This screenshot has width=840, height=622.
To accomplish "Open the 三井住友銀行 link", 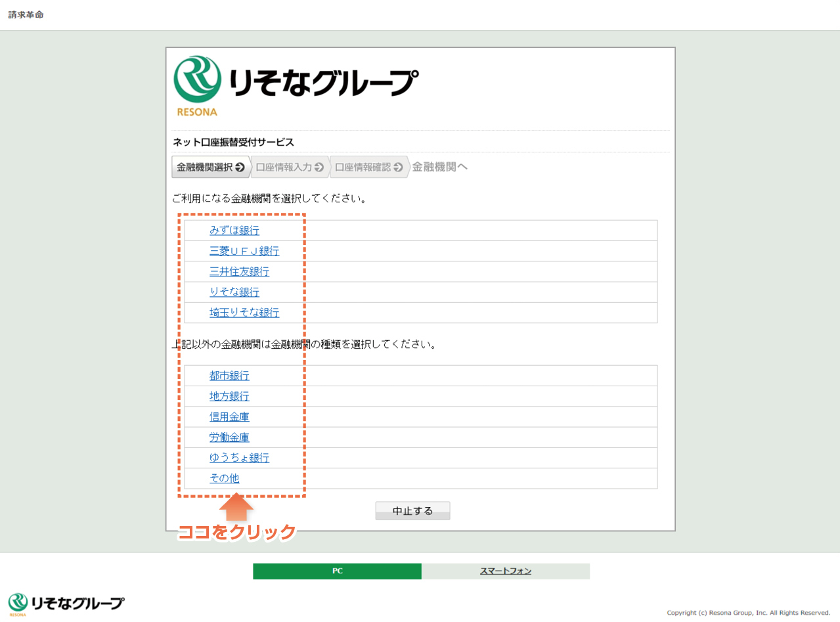I will (x=239, y=271).
